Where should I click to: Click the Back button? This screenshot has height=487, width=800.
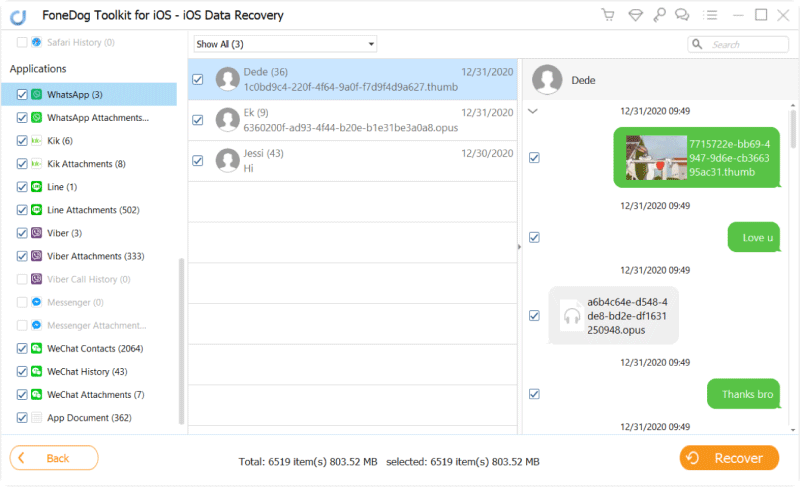click(x=54, y=458)
